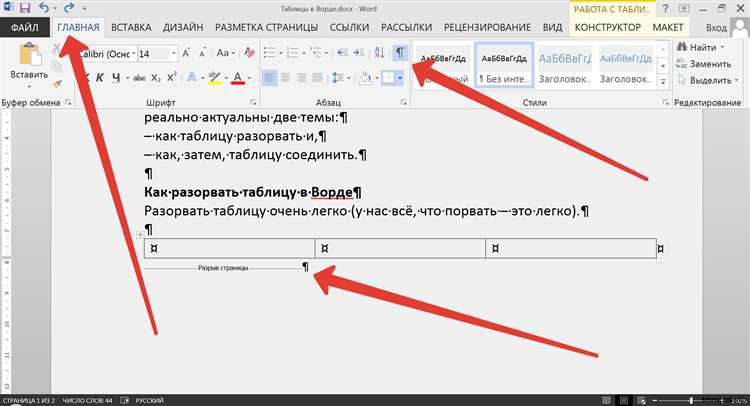Open the Change Case Aa dropdown
Image resolution: width=750 pixels, height=406 pixels.
pos(224,53)
